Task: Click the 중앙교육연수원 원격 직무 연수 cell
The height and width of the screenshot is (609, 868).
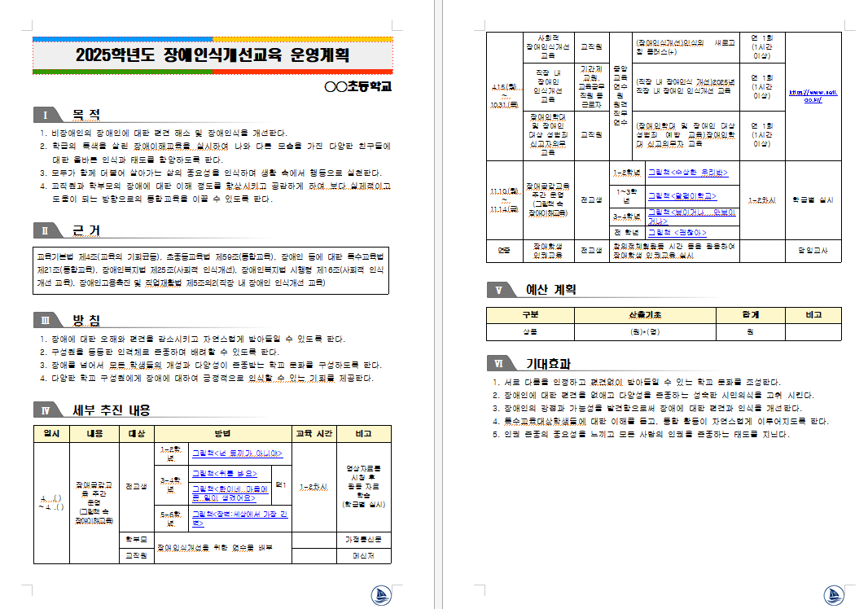Action: [x=620, y=96]
